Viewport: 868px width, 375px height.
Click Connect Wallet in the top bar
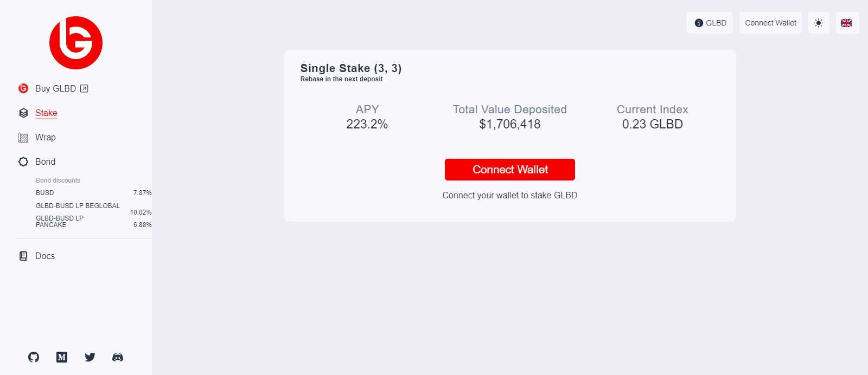[x=770, y=23]
